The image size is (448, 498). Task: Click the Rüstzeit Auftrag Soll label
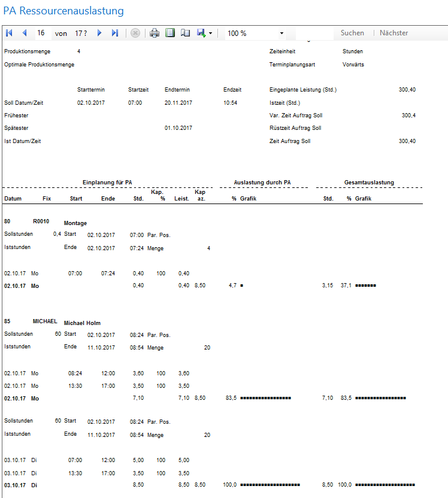click(295, 128)
